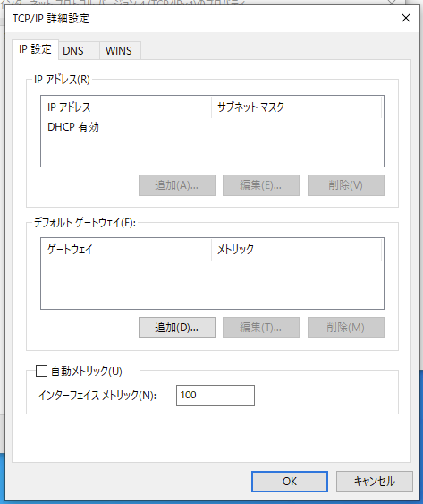Close the TCP/IP 詳細設定 dialog with X
Image resolution: width=423 pixels, height=504 pixels.
coord(406,18)
